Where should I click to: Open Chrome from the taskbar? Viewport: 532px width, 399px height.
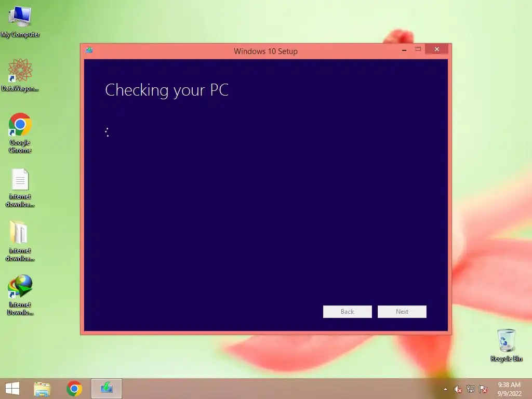74,389
